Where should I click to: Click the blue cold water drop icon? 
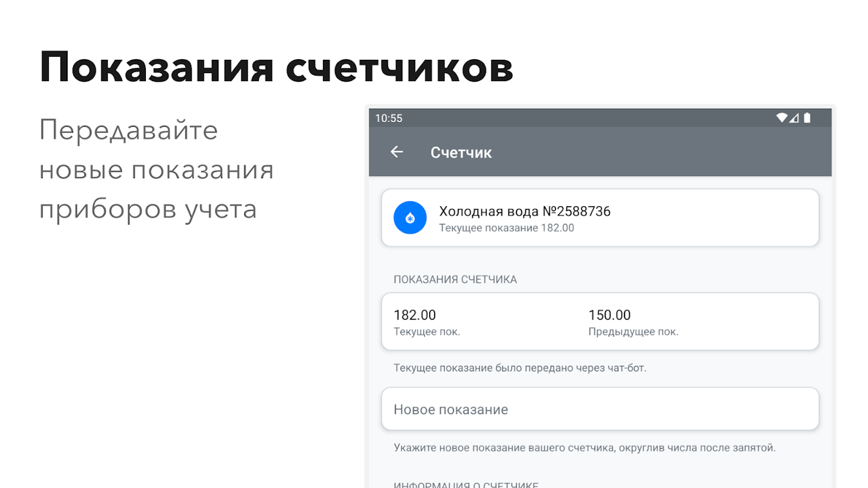(410, 218)
